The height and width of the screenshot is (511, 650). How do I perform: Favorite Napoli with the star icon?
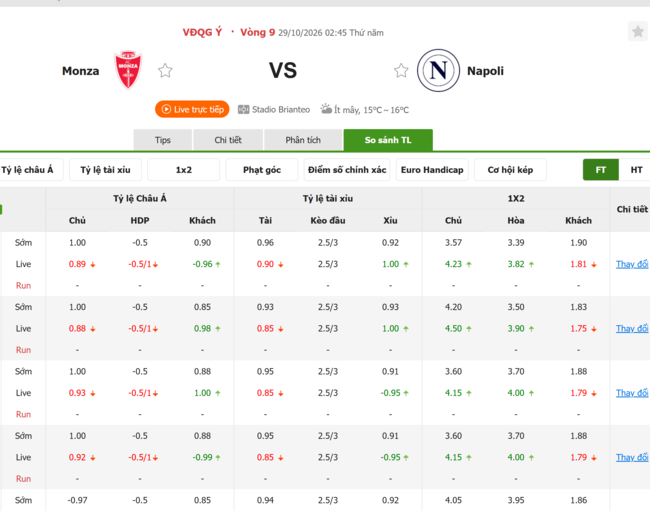401,70
